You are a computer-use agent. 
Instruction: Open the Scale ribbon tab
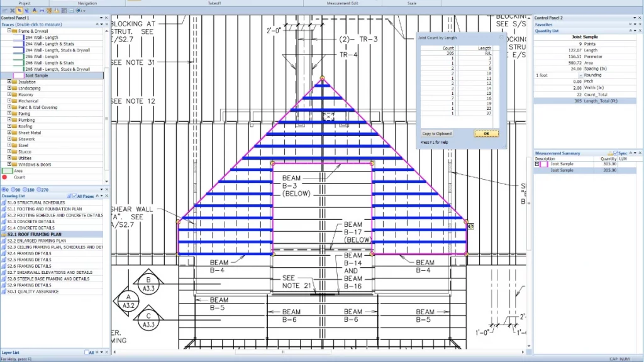(x=412, y=3)
